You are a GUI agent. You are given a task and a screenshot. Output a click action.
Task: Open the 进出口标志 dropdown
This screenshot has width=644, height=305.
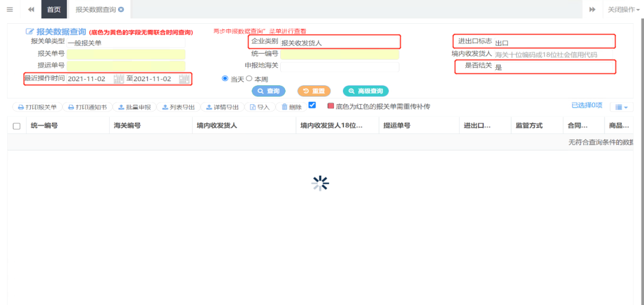click(x=553, y=42)
